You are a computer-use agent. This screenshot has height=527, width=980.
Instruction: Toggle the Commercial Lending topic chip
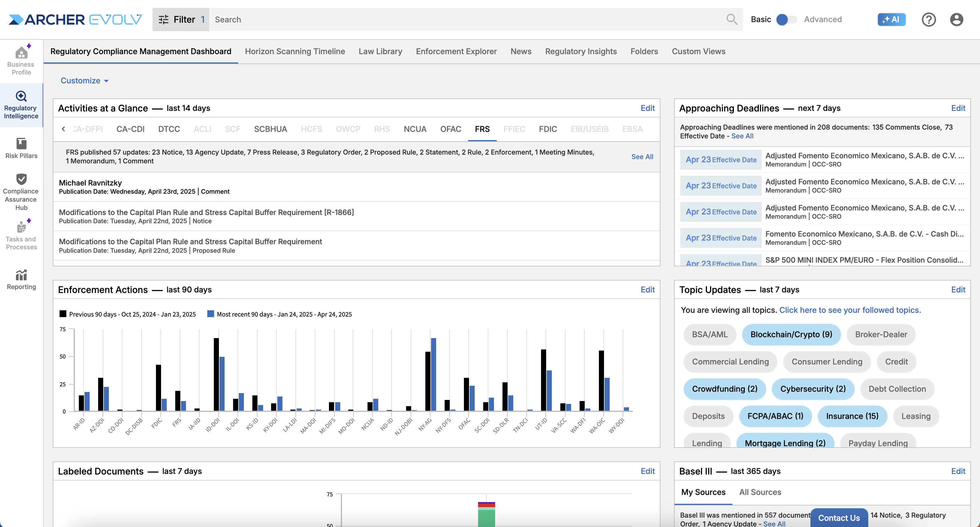point(730,361)
